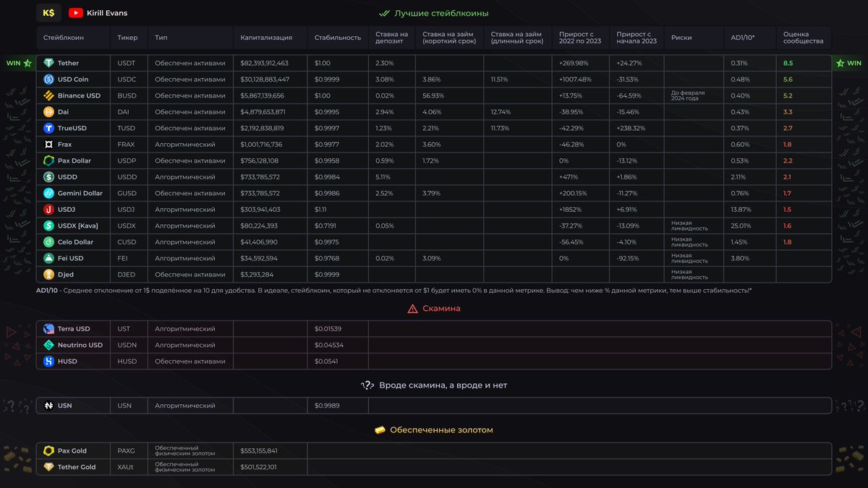Click the Лучшие стейблкоины title
This screenshot has width=868, height=488.
(x=441, y=13)
